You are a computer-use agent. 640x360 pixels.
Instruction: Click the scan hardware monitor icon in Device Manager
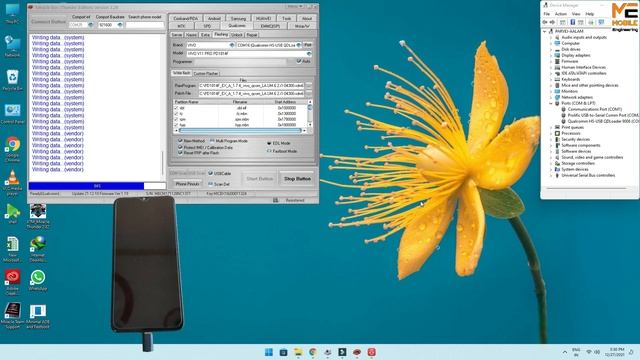click(601, 22)
